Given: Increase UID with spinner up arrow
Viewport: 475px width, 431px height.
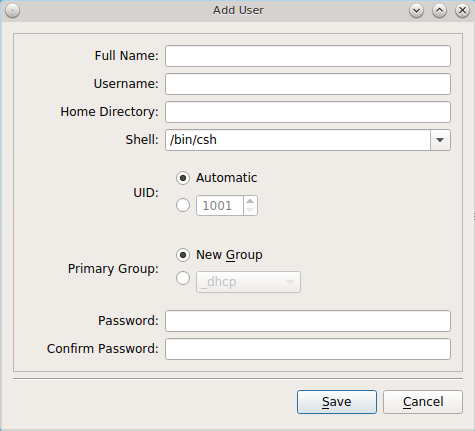Looking at the screenshot, I should [250, 201].
